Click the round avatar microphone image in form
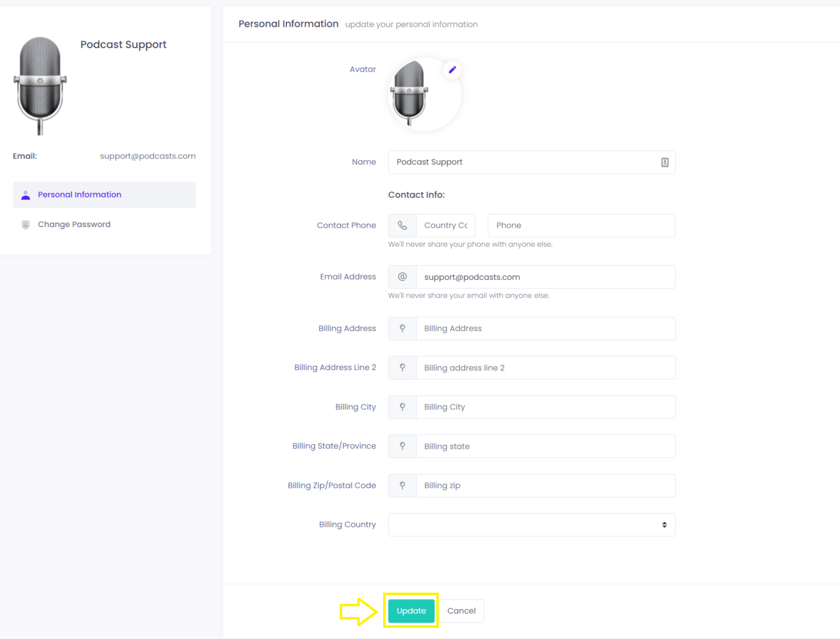The image size is (840, 639). click(x=425, y=95)
